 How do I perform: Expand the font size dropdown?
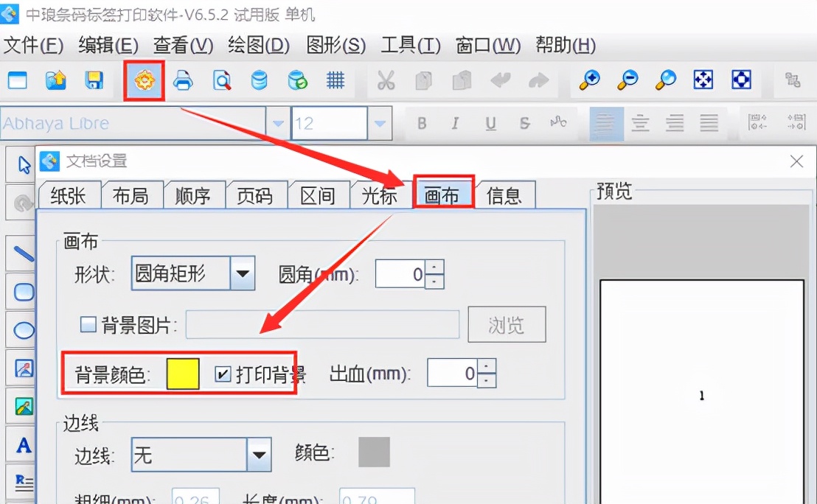click(380, 123)
